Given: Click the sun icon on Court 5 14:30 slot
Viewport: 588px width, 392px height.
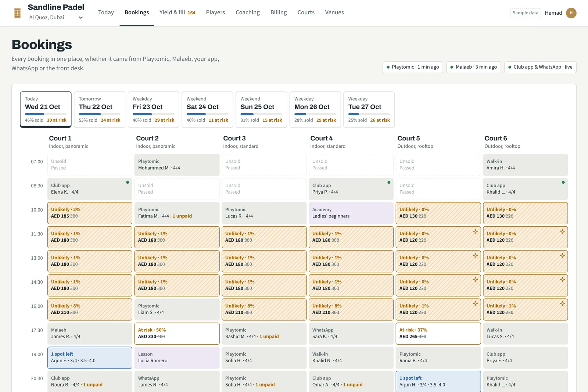Looking at the screenshot, I should pos(476,280).
